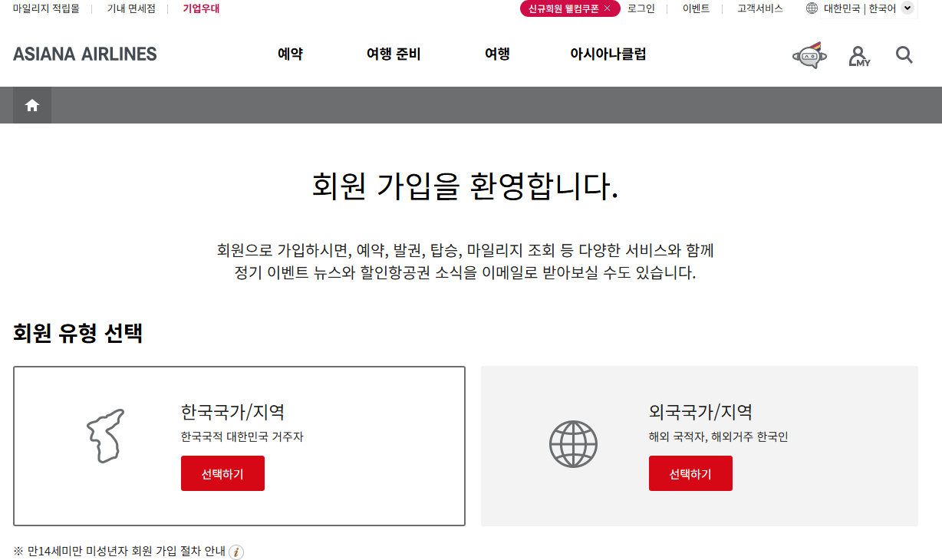Open the MY account icon
942x560 pixels.
pyautogui.click(x=859, y=56)
